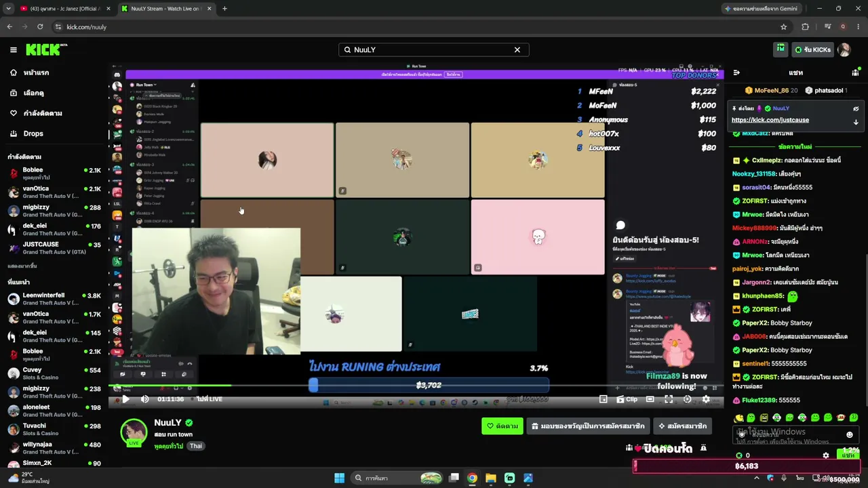Screen dimensions: 868x488
Task: Enter fullscreen in the video player
Action: point(669,399)
